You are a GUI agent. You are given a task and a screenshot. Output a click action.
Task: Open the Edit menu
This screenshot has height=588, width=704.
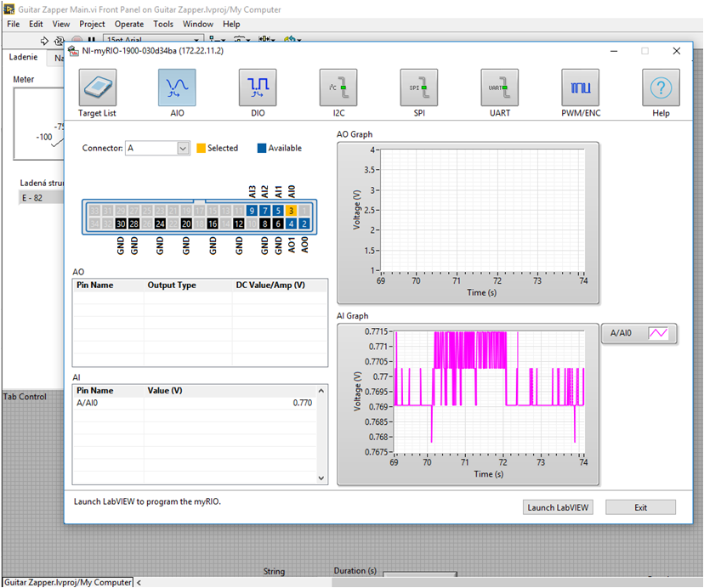click(x=36, y=25)
